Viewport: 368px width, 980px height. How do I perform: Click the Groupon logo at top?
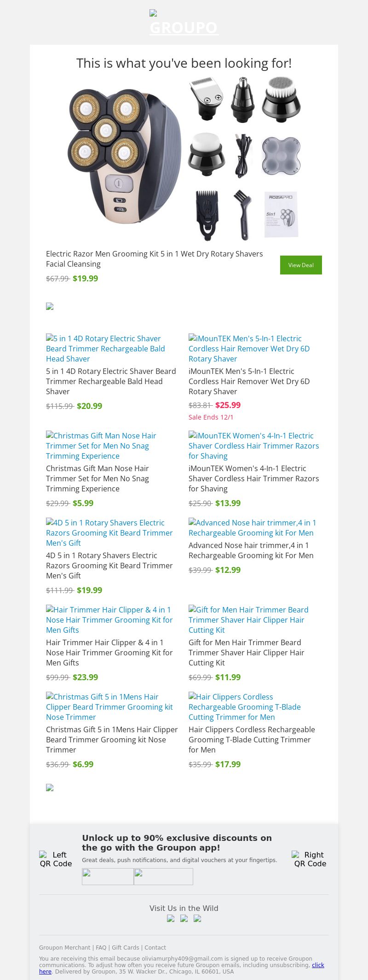click(184, 24)
